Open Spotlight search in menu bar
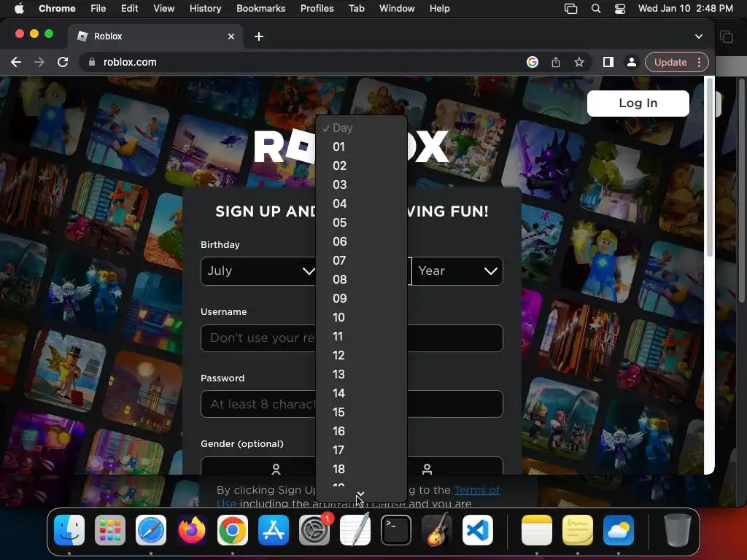 (595, 9)
